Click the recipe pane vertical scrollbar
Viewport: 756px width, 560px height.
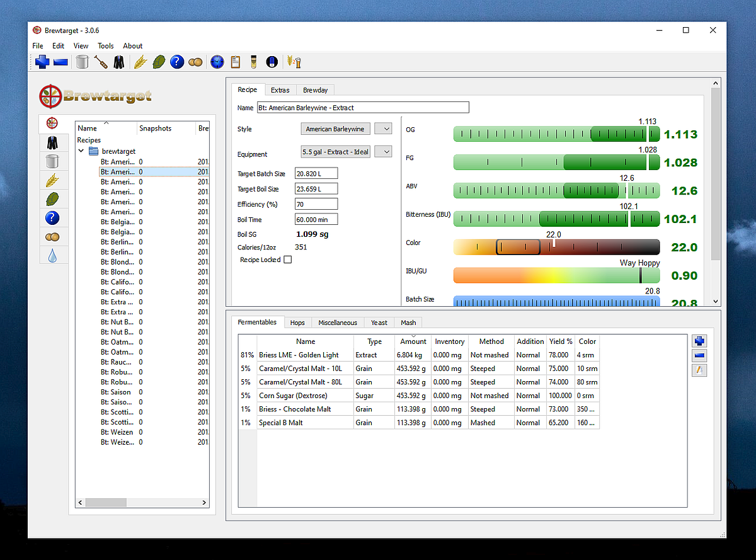point(715,193)
